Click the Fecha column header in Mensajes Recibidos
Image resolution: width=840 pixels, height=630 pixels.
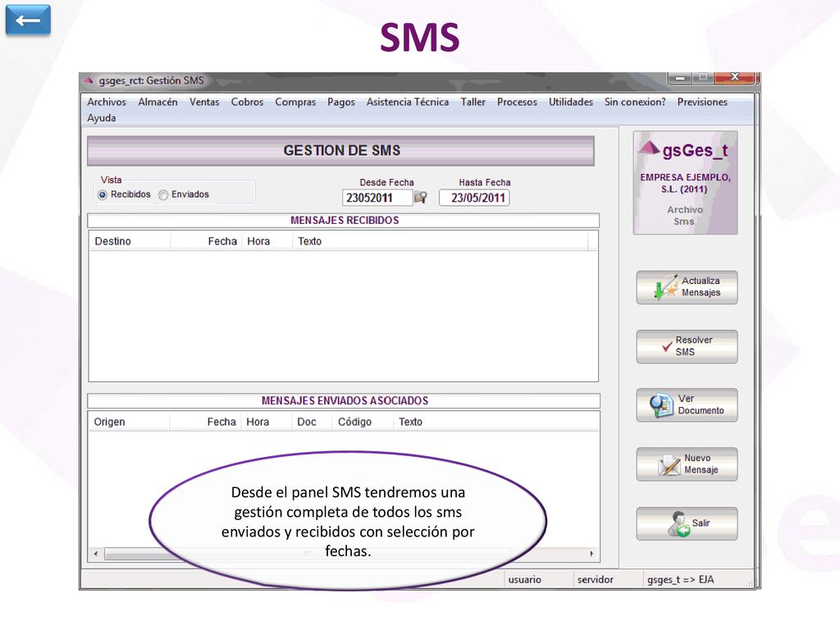(x=206, y=241)
